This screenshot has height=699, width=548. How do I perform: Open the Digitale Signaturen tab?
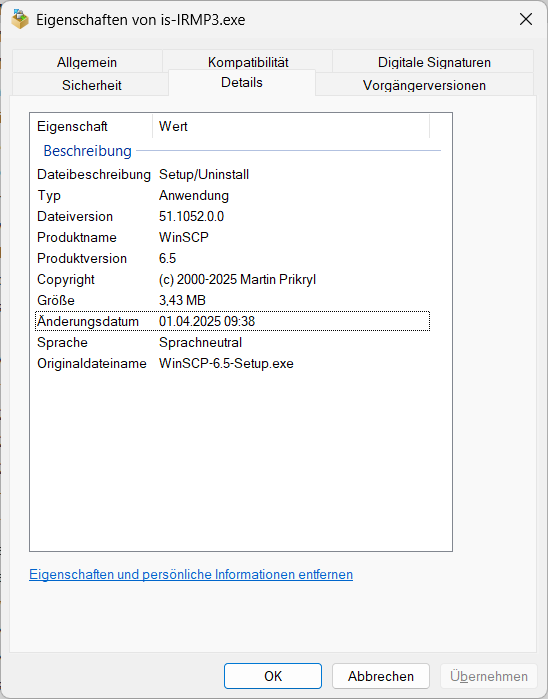[434, 62]
